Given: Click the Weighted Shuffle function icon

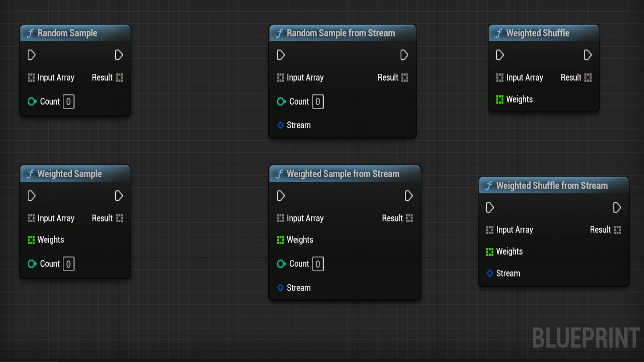Looking at the screenshot, I should pos(498,33).
